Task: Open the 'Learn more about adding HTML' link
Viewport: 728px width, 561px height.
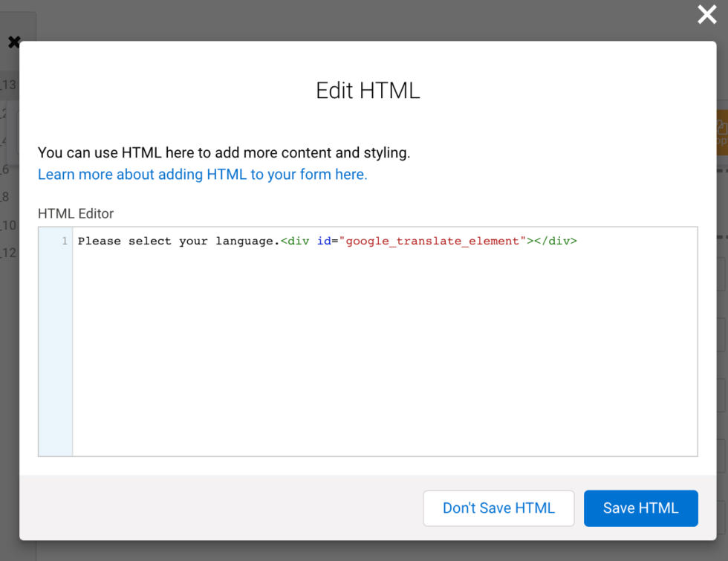Action: point(202,174)
